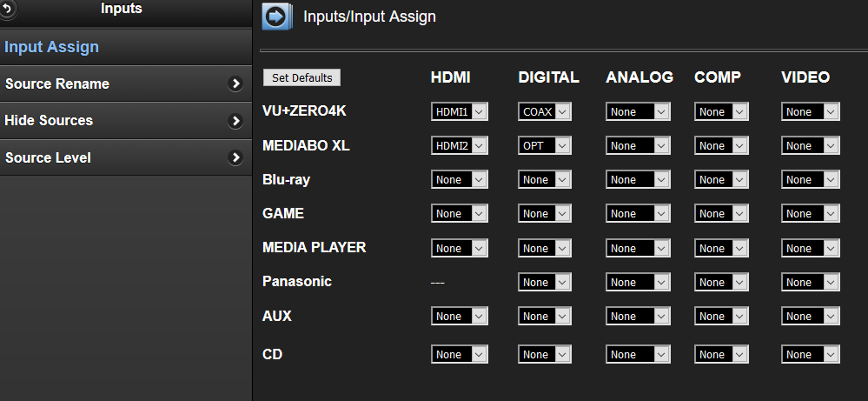Expand the Blu-ray HDMI dropdown
The image size is (868, 401).
pyautogui.click(x=460, y=179)
